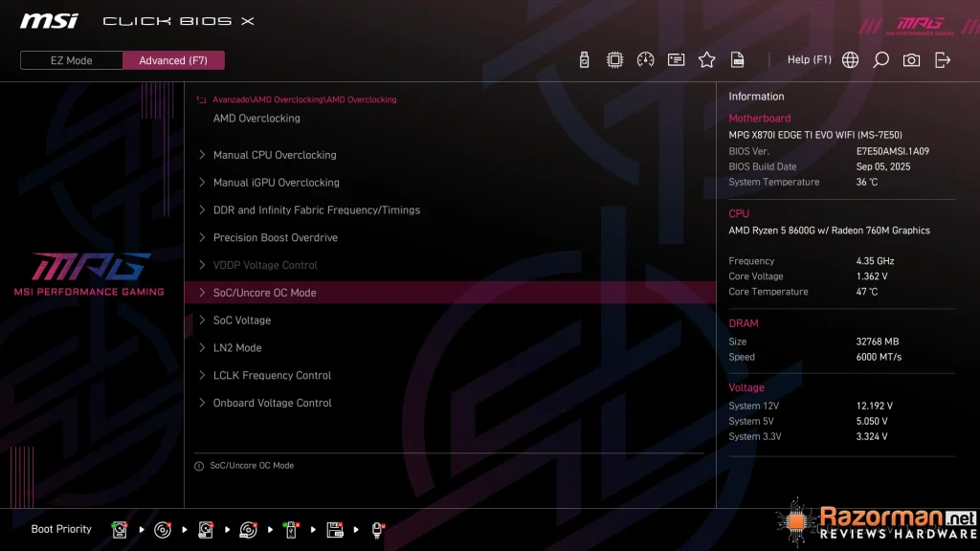The width and height of the screenshot is (980, 551).
Task: Click the Motherboard heading in Information panel
Action: pyautogui.click(x=759, y=118)
